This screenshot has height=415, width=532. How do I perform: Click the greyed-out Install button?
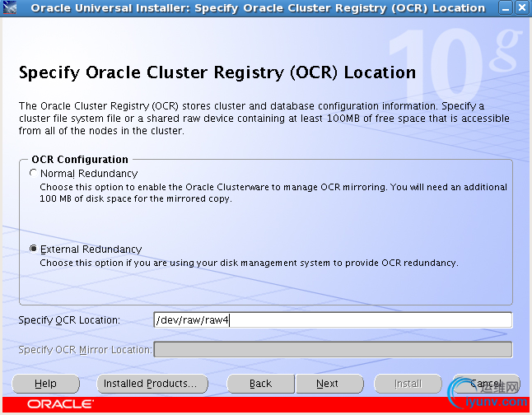pos(408,384)
